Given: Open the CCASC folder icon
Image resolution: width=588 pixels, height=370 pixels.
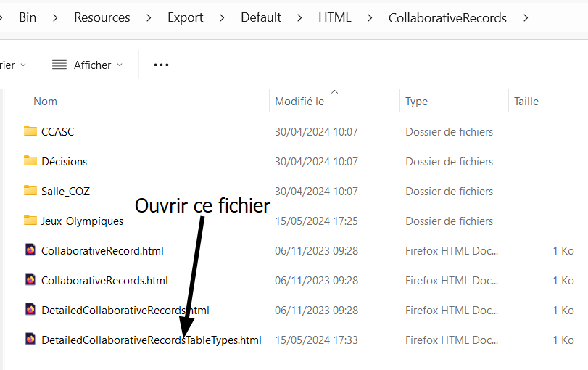Looking at the screenshot, I should 30,131.
